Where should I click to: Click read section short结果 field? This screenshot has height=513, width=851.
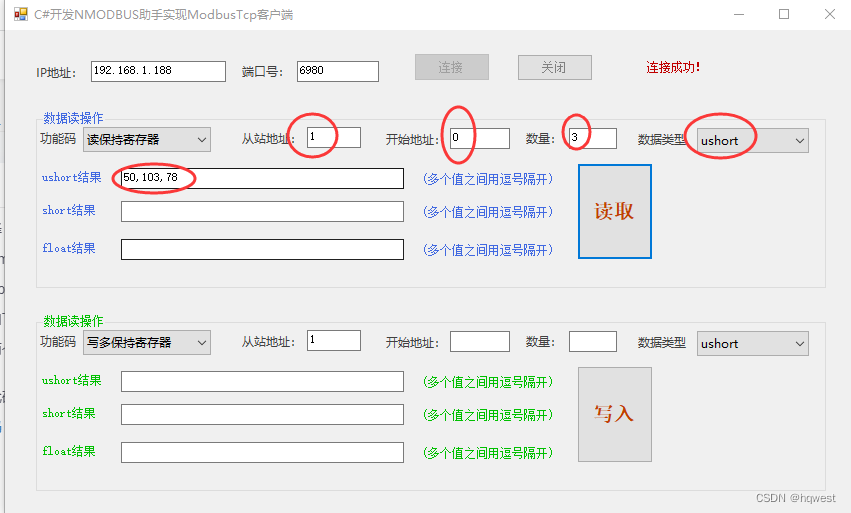point(262,211)
